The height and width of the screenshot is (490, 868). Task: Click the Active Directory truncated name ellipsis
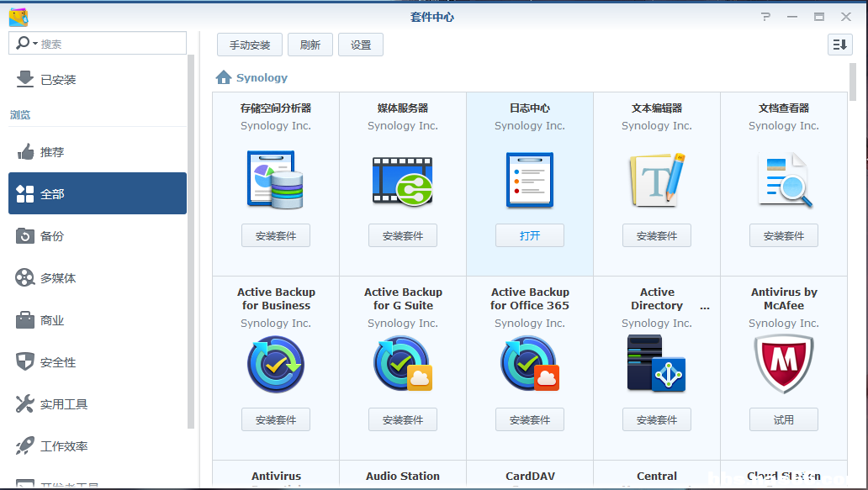(x=705, y=308)
